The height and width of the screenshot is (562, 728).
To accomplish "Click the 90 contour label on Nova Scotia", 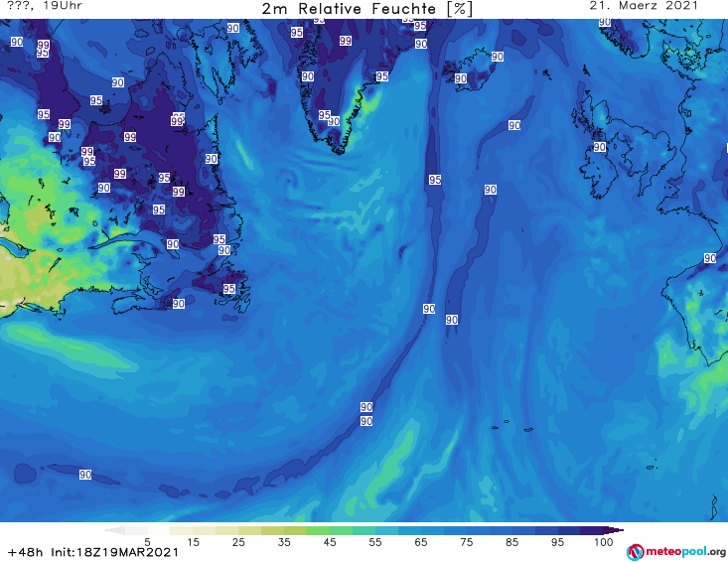I will click(179, 304).
